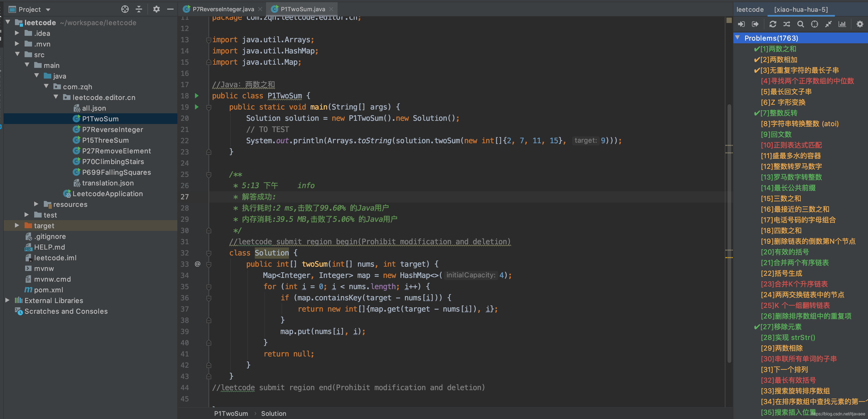Pick a random problem with shuffle icon
Screen dimensions: 868x419
pyautogui.click(x=787, y=24)
